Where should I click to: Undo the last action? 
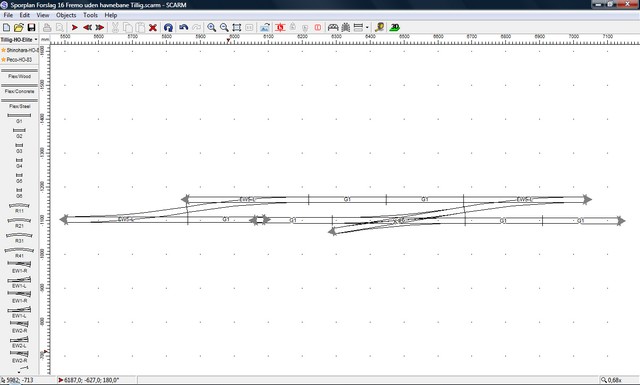click(x=184, y=28)
